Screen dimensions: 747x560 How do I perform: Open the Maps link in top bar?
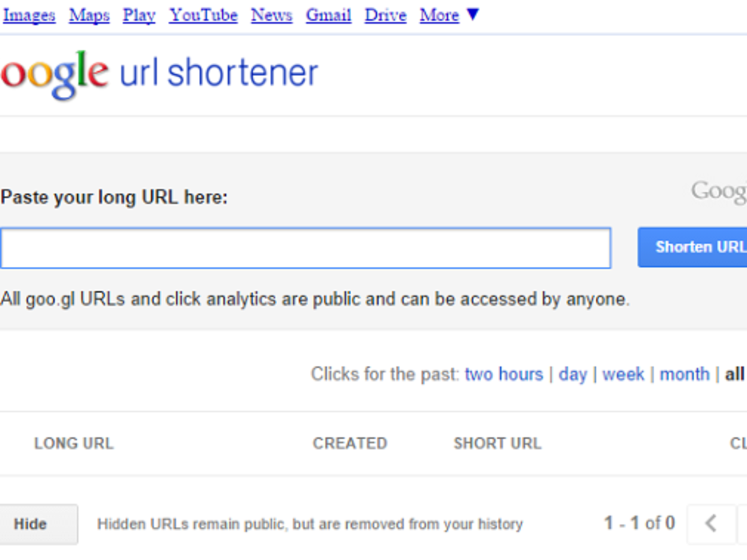tap(89, 15)
